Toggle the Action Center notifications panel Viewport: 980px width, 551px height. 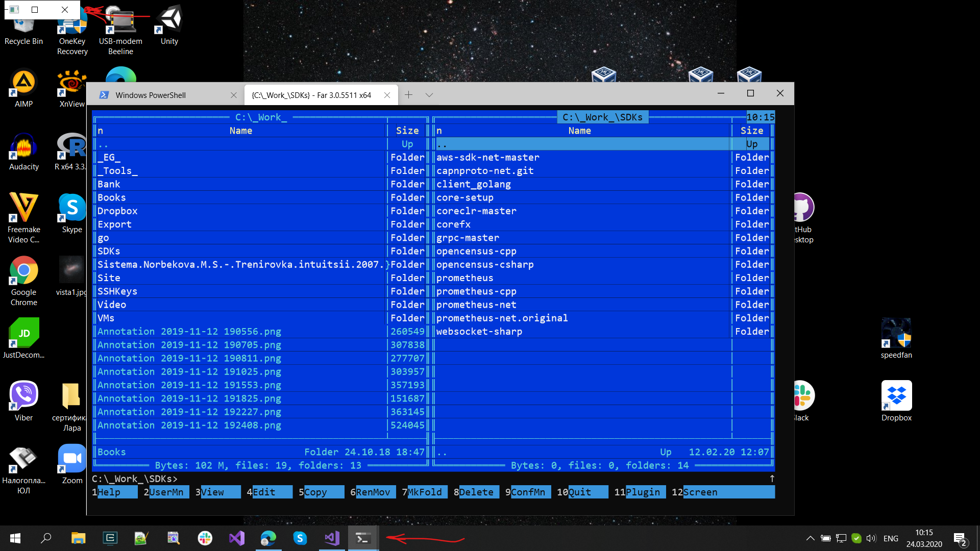[x=962, y=538]
